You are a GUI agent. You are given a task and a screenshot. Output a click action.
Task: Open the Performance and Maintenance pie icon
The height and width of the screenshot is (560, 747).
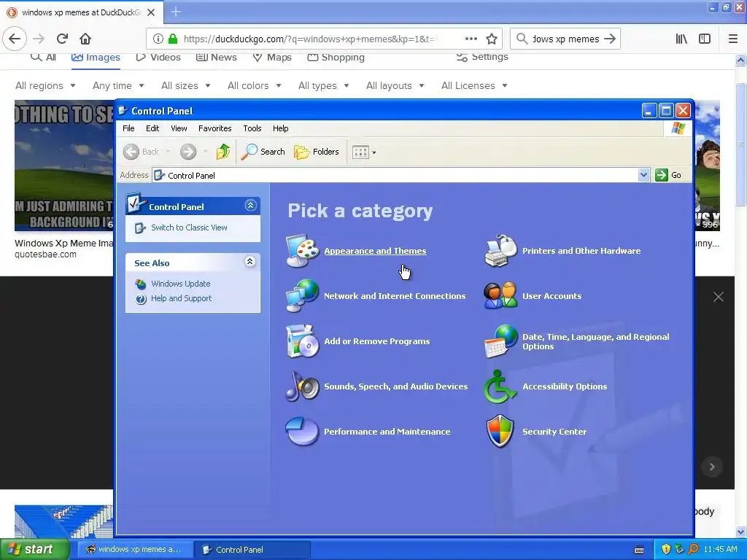(302, 432)
